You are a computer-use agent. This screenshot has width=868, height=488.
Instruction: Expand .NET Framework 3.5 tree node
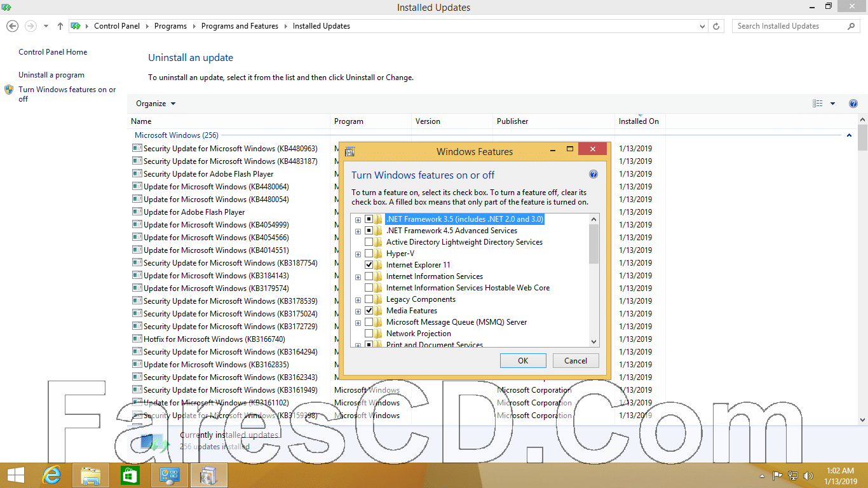[358, 220]
